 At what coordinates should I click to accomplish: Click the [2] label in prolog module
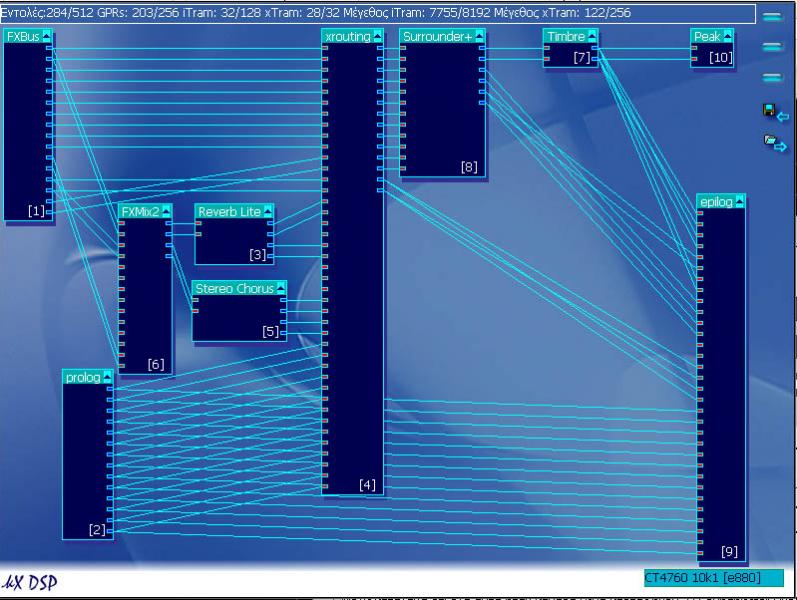click(97, 530)
